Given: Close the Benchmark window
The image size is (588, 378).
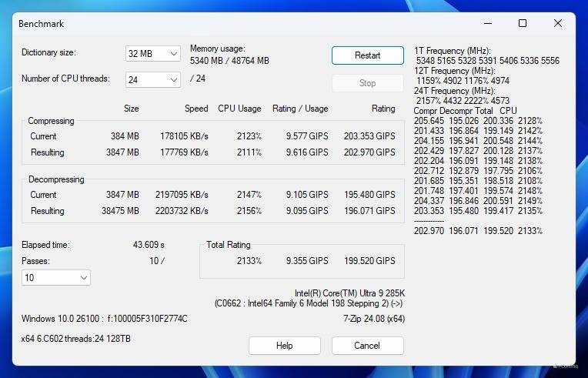Looking at the screenshot, I should coord(558,23).
